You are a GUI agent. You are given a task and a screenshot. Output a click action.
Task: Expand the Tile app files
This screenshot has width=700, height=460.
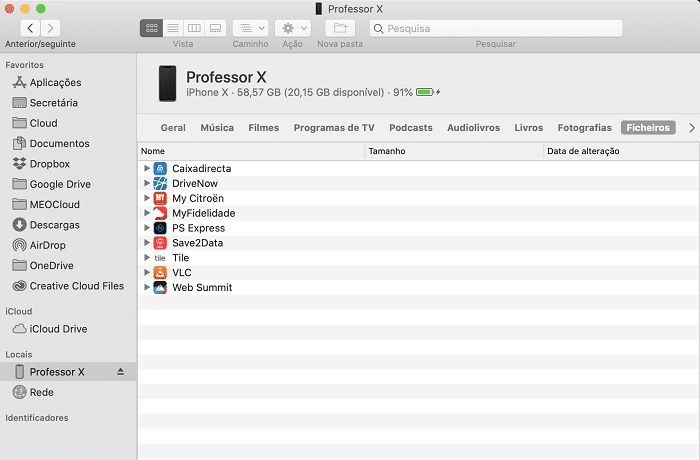[x=146, y=258]
